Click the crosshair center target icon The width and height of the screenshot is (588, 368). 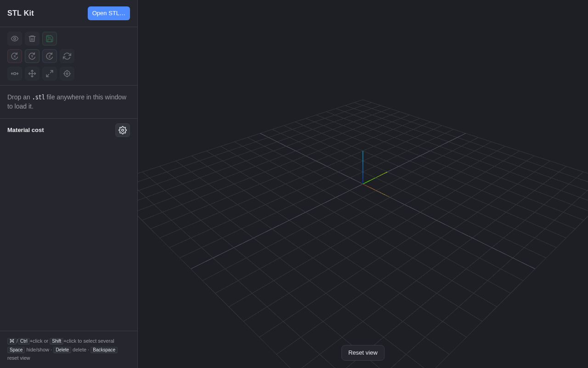coord(67,74)
